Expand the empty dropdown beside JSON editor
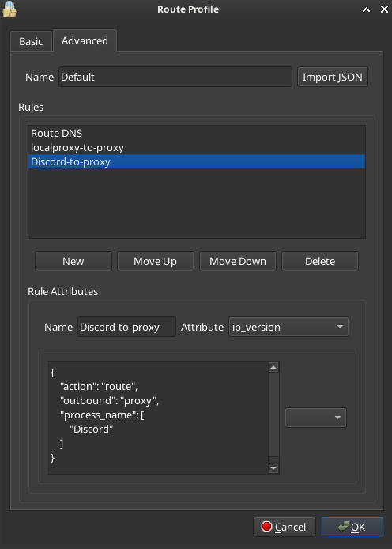 (x=315, y=418)
